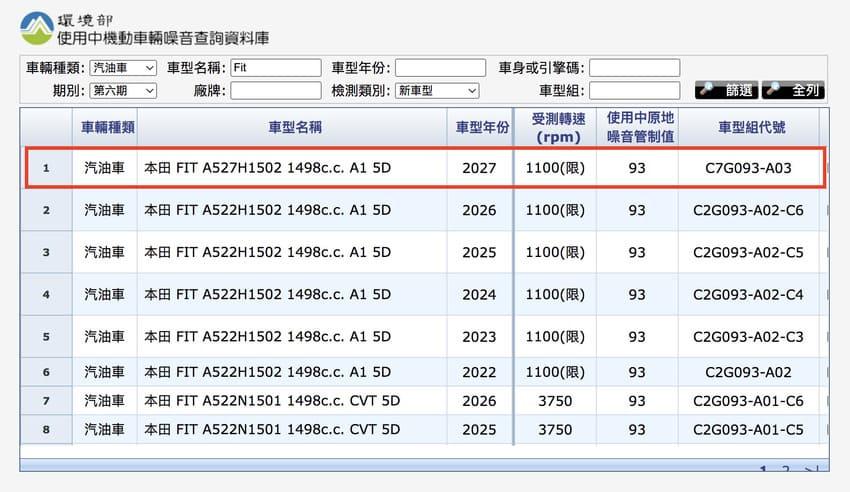Select row number 4 cell
The image size is (850, 492).
click(x=46, y=295)
